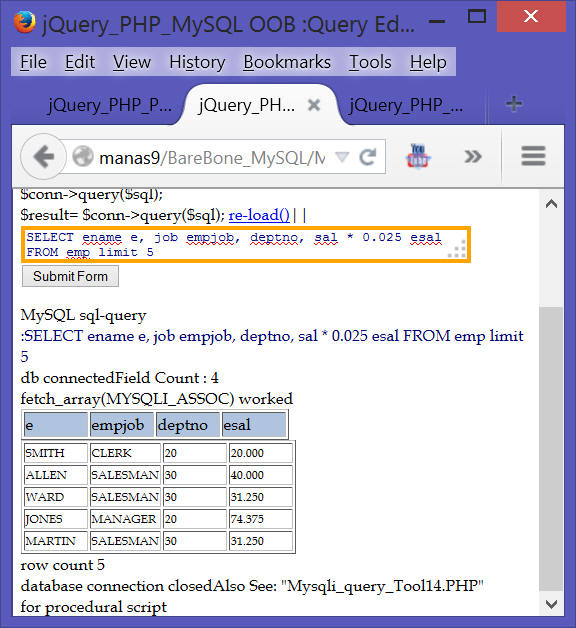
Task: Click the browser back arrow button
Action: click(43, 157)
